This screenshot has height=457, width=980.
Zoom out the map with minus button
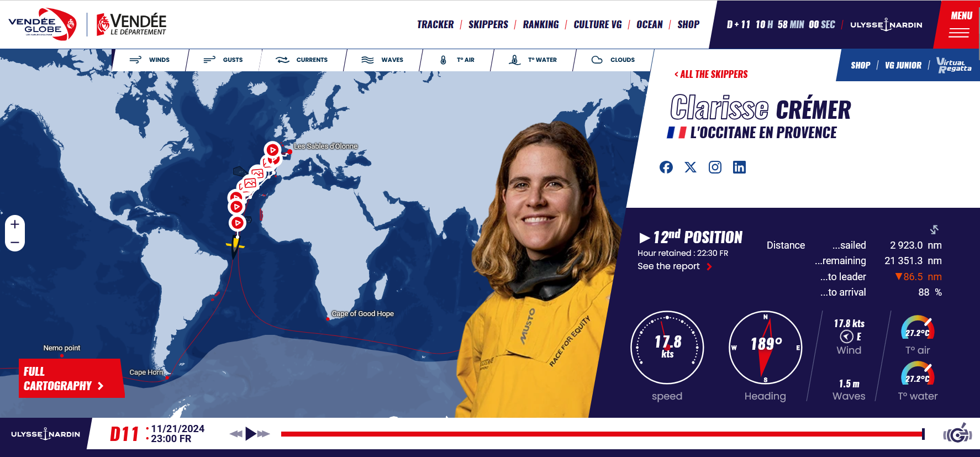pyautogui.click(x=15, y=242)
